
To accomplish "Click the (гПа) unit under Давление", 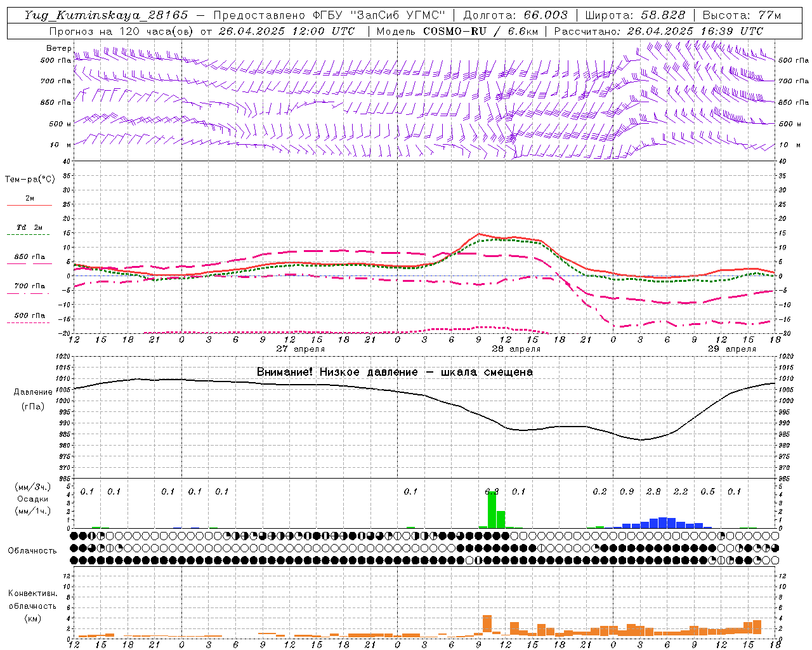I will (x=33, y=407).
